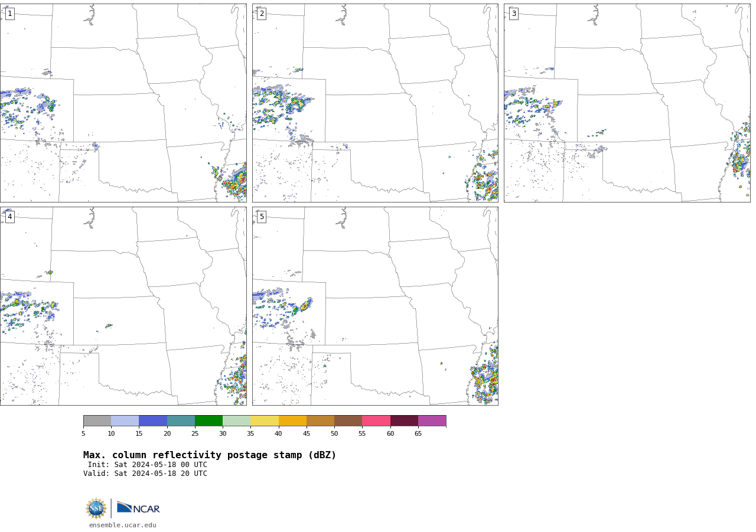Click the purple 65+ dBZ swatch
This screenshot has width=756, height=532.
[432, 420]
